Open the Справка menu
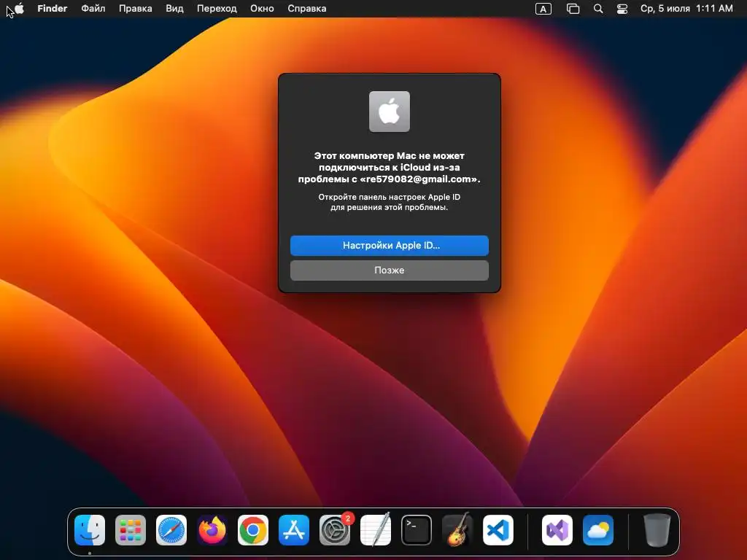747x560 pixels. 307,9
